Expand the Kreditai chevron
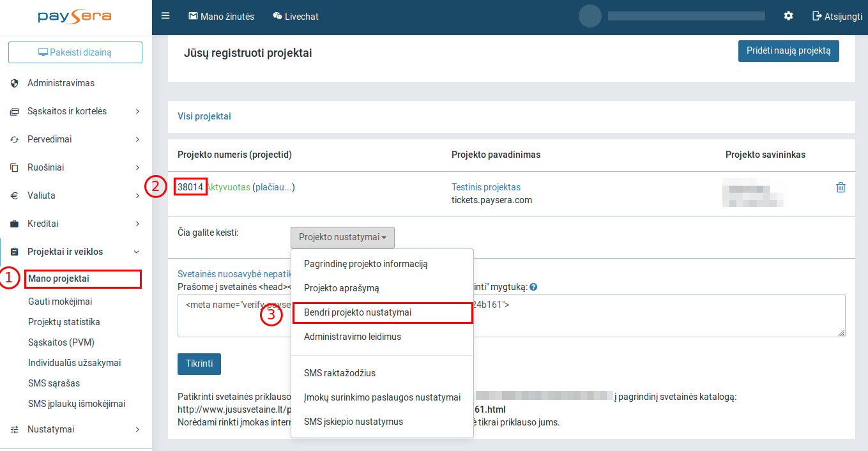The image size is (868, 451). click(137, 224)
